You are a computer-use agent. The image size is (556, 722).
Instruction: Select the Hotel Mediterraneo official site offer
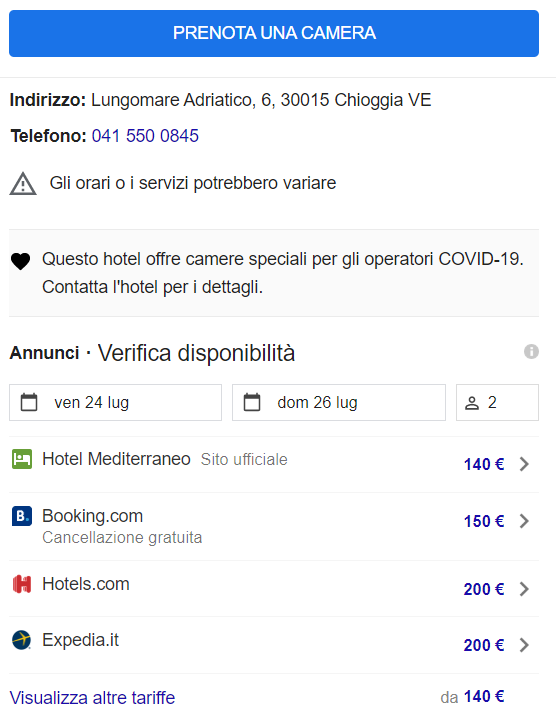coord(274,464)
